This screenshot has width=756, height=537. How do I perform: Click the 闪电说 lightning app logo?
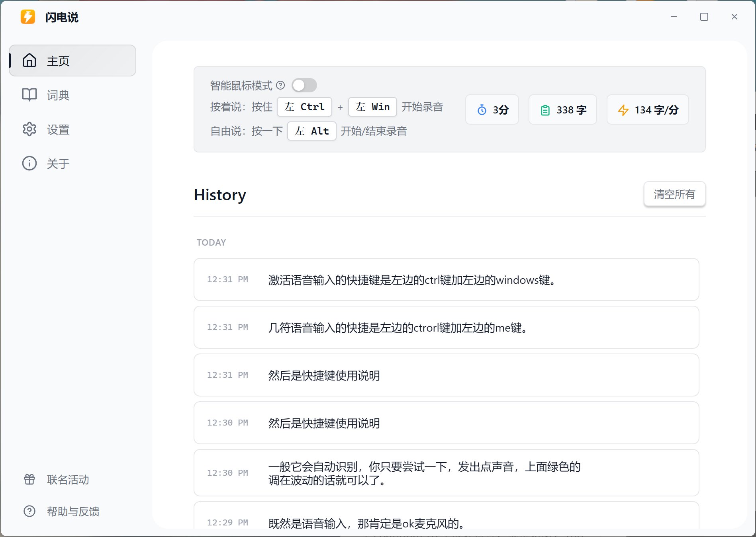click(28, 17)
